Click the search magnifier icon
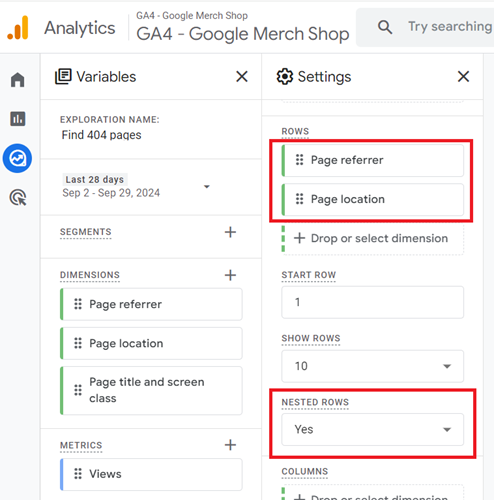The height and width of the screenshot is (500, 494). tap(385, 27)
